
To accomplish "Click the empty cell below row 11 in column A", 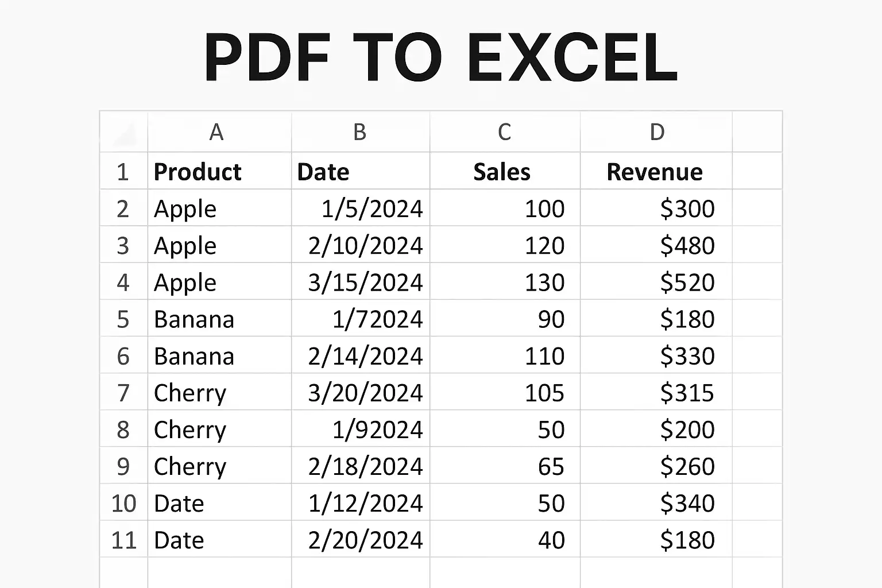I will coord(219,572).
